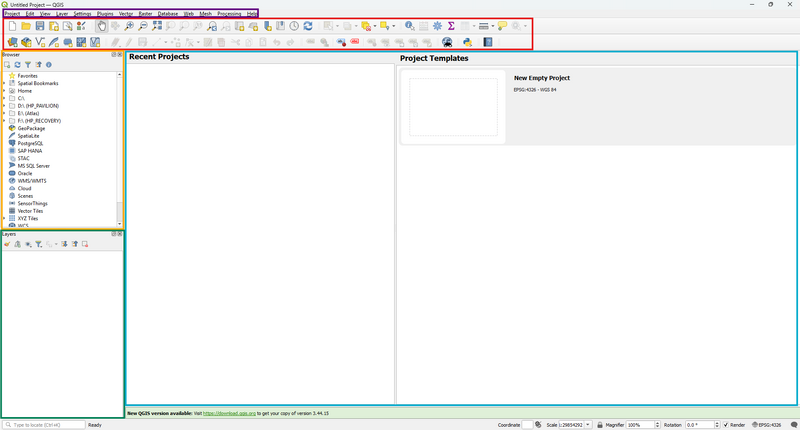Open the Settings menu
Viewport: 800px width, 430px height.
pyautogui.click(x=82, y=14)
